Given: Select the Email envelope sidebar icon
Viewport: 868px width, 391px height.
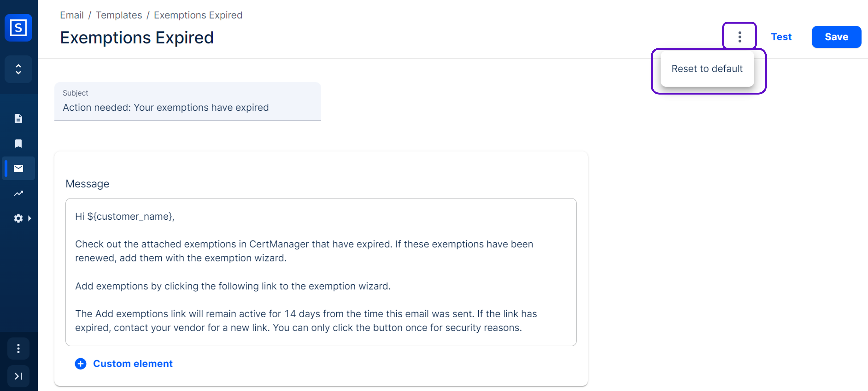Looking at the screenshot, I should (18, 168).
